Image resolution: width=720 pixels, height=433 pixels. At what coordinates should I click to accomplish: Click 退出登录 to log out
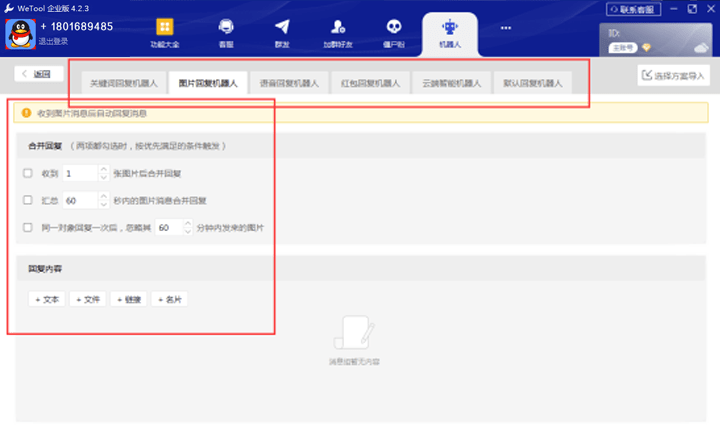[x=53, y=41]
